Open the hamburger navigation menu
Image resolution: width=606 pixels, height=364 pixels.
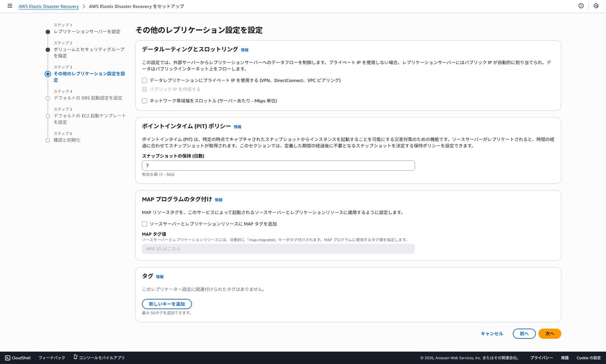[10, 6]
